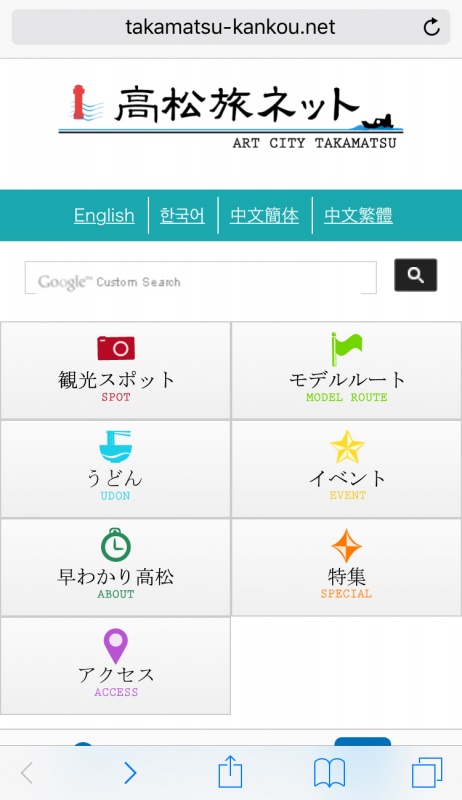Tap the purple map pin アクセス icon
The image size is (462, 800).
coord(116,646)
